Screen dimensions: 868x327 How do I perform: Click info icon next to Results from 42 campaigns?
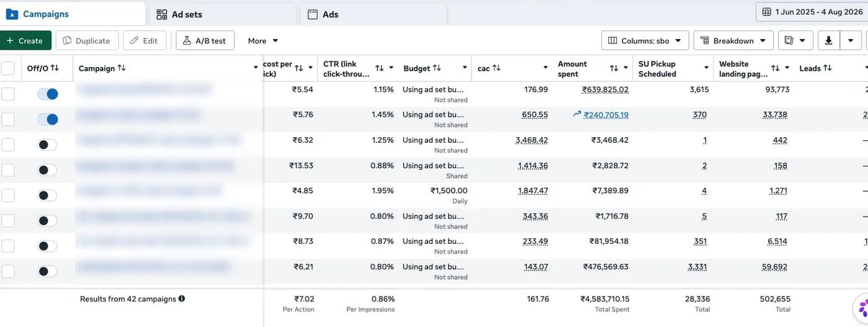pos(182,298)
